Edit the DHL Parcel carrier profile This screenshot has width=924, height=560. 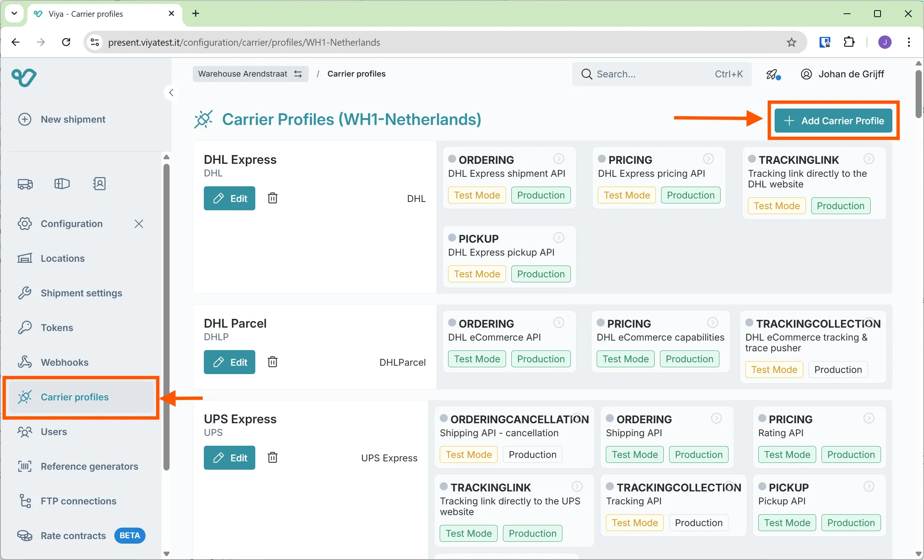pyautogui.click(x=229, y=362)
